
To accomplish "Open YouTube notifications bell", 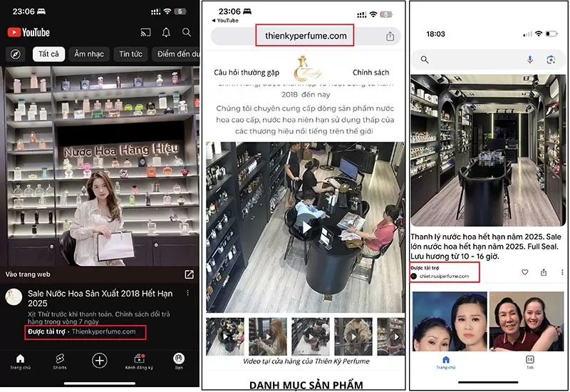I will tap(166, 33).
